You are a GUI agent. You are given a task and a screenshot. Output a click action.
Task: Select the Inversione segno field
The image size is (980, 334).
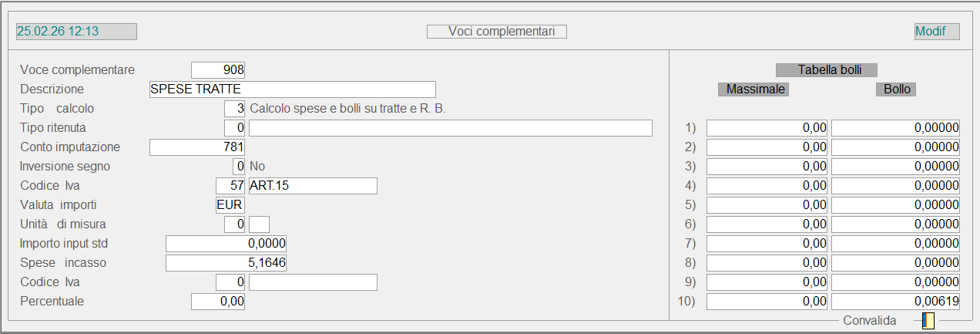(239, 167)
